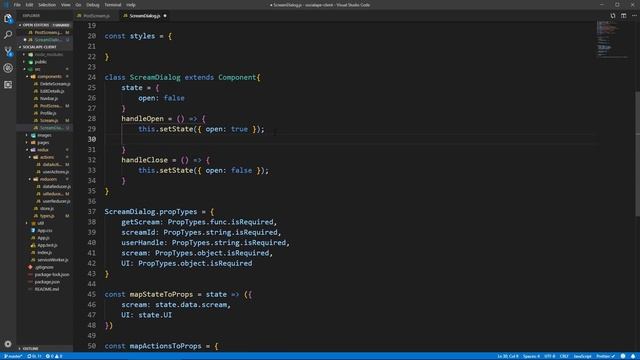Viewport: 640px width, 360px height.
Task: Click the VS Code logo in title bar
Action: (6, 5)
